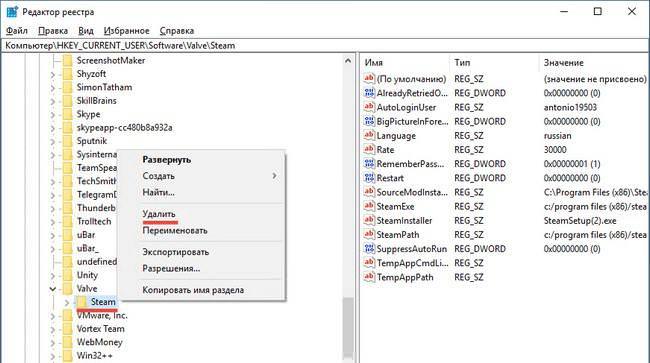This screenshot has width=650, height=363.
Task: Expand the Shyzoft key arrow
Action: click(53, 75)
